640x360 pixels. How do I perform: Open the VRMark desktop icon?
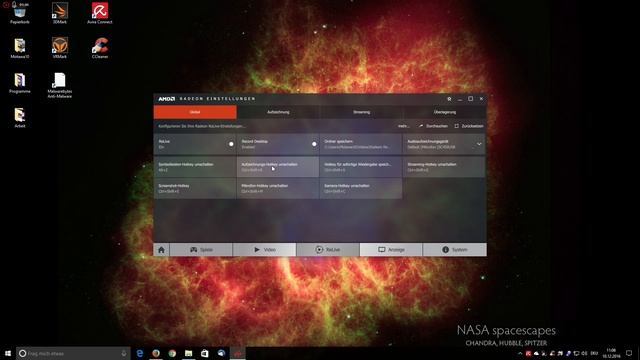click(x=60, y=48)
